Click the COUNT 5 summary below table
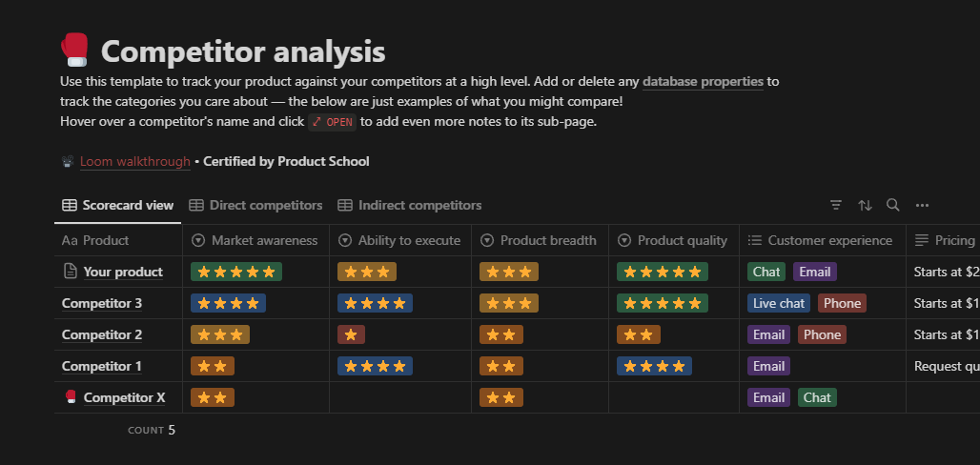 pos(152,430)
